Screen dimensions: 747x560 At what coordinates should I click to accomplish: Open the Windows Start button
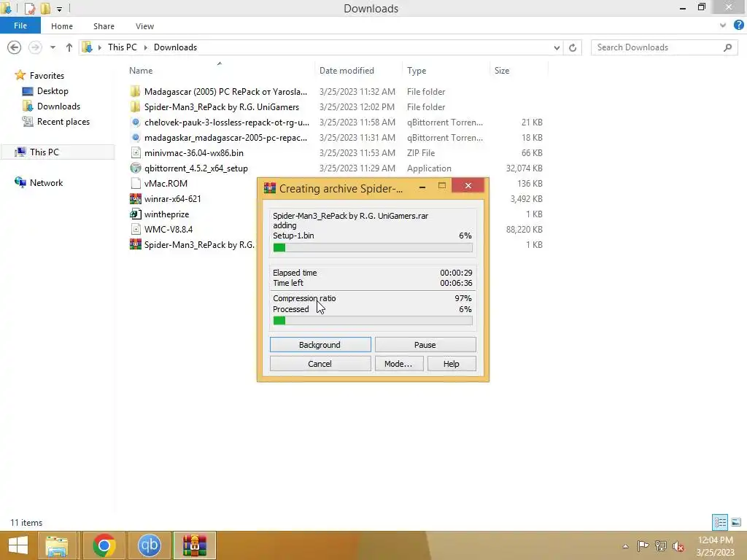point(18,545)
